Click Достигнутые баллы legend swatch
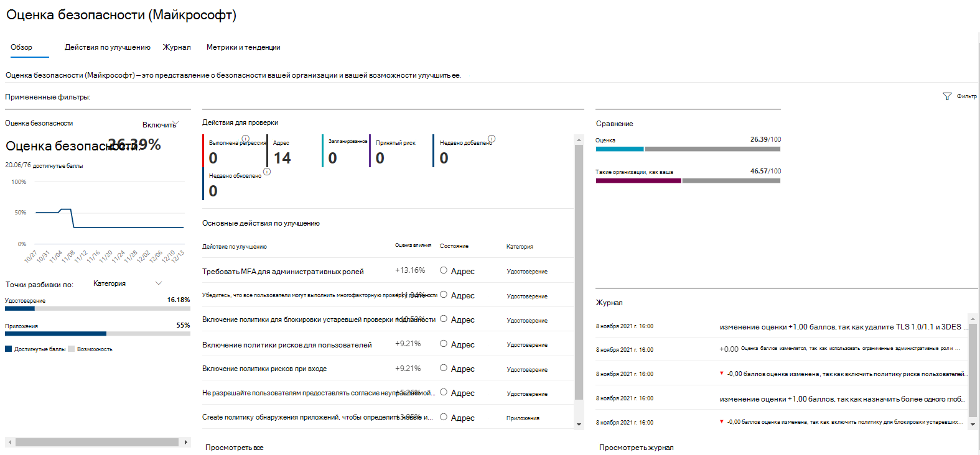The width and height of the screenshot is (980, 455). click(9, 349)
